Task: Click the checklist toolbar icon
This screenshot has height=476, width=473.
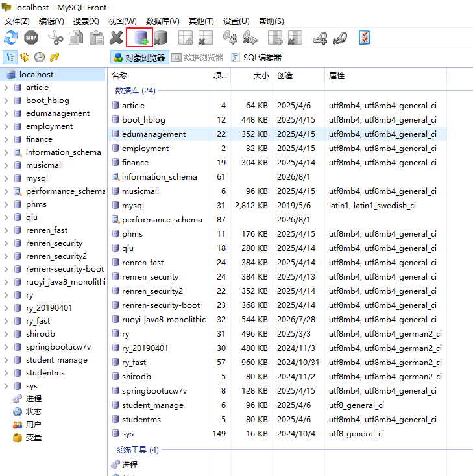Action: click(x=364, y=38)
